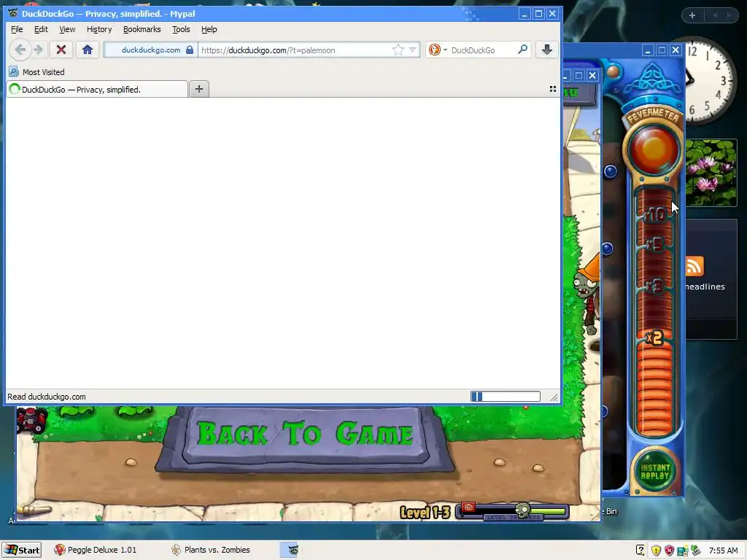The width and height of the screenshot is (747, 560).
Task: Switch to Peggle Deluxe 1.01 taskbar item
Action: (96, 550)
